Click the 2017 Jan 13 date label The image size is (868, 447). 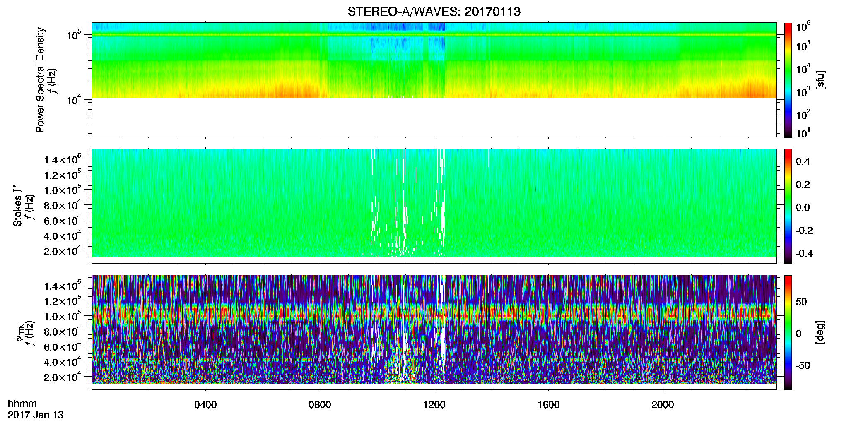click(36, 415)
